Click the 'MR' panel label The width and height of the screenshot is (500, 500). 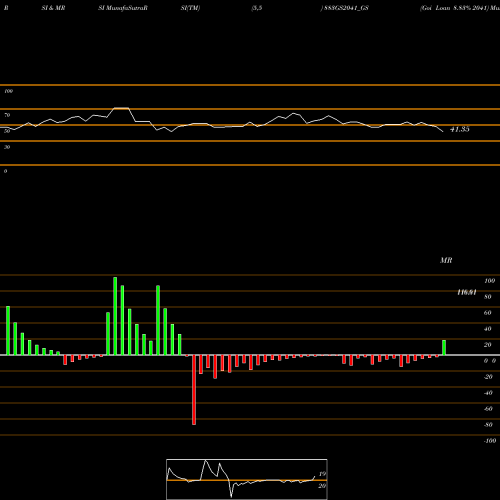(x=446, y=260)
